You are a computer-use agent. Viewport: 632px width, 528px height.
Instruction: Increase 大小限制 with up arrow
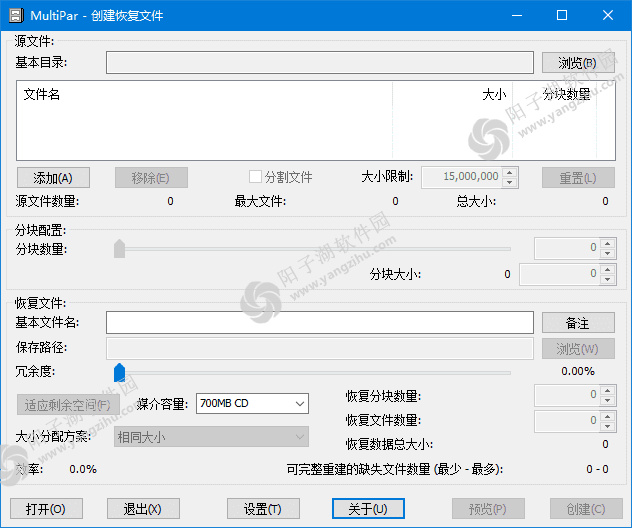(x=509, y=173)
